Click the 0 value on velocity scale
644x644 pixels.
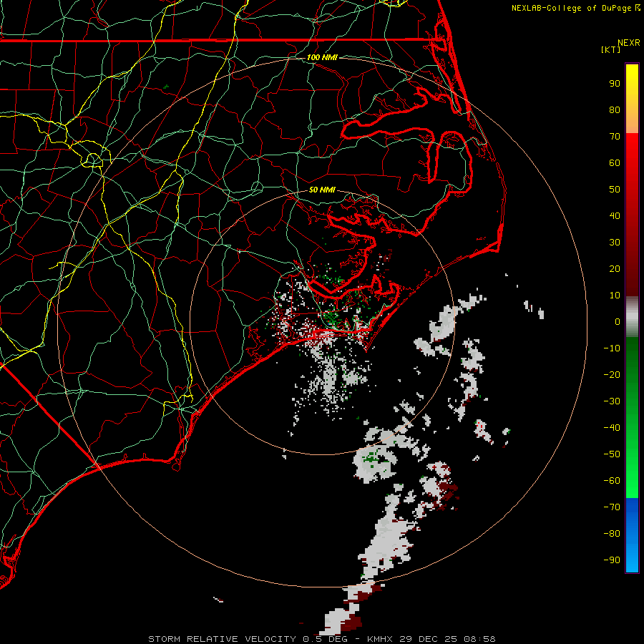coord(618,321)
